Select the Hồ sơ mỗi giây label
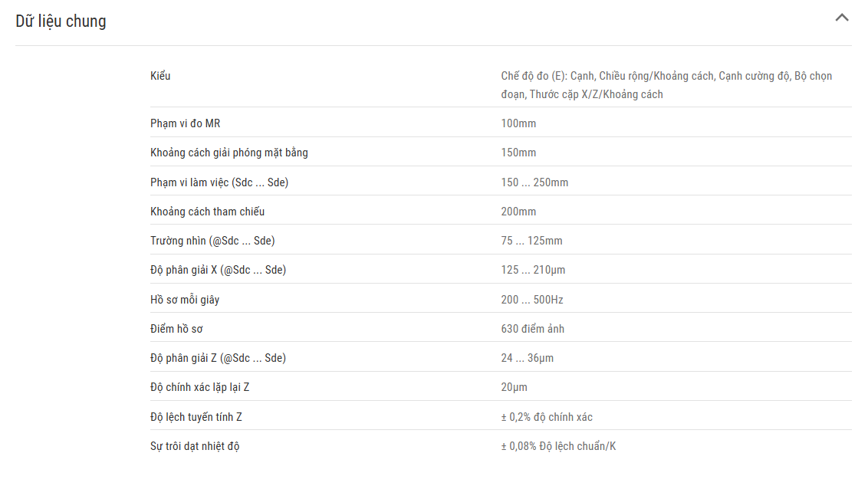Viewport: 868px width, 486px height. pyautogui.click(x=185, y=300)
